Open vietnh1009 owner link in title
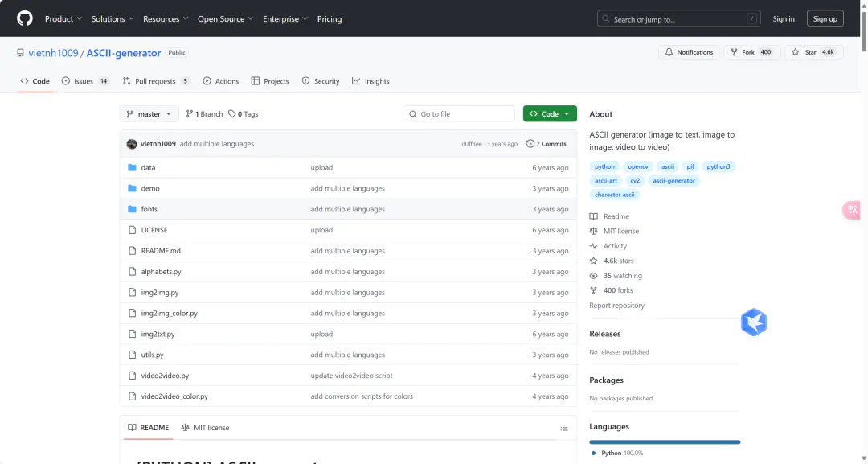The width and height of the screenshot is (868, 464). tap(53, 53)
